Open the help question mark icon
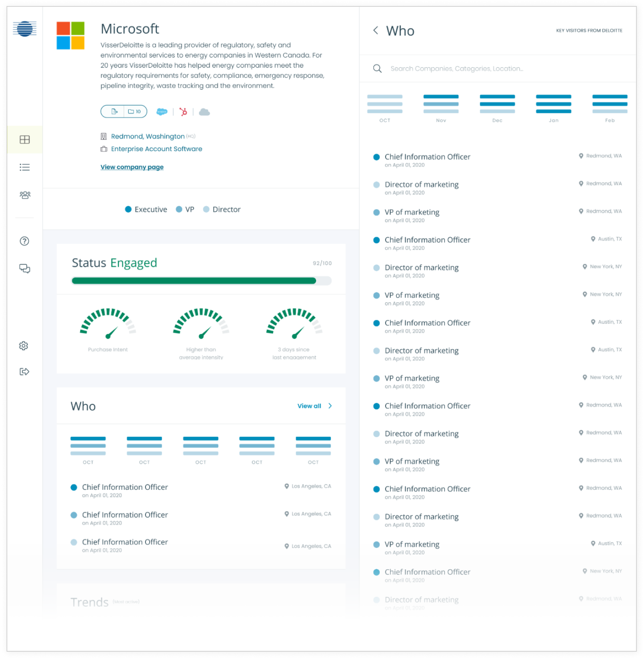The width and height of the screenshot is (644, 659). click(x=24, y=241)
